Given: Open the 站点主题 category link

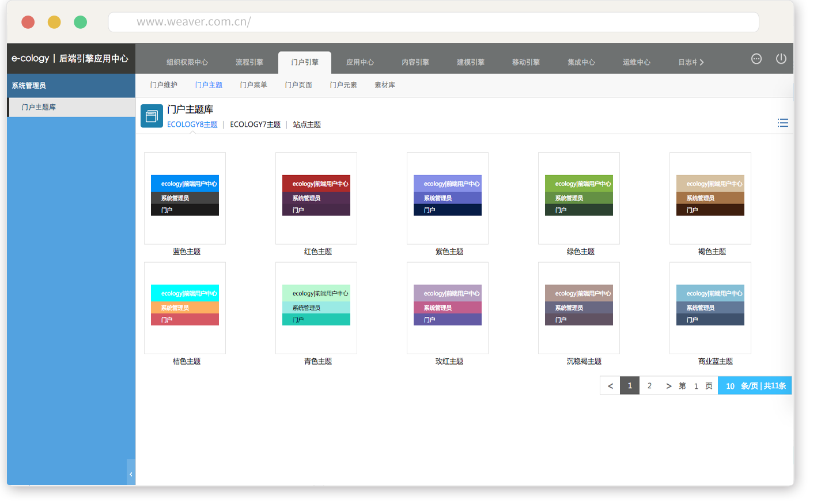Looking at the screenshot, I should click(307, 125).
